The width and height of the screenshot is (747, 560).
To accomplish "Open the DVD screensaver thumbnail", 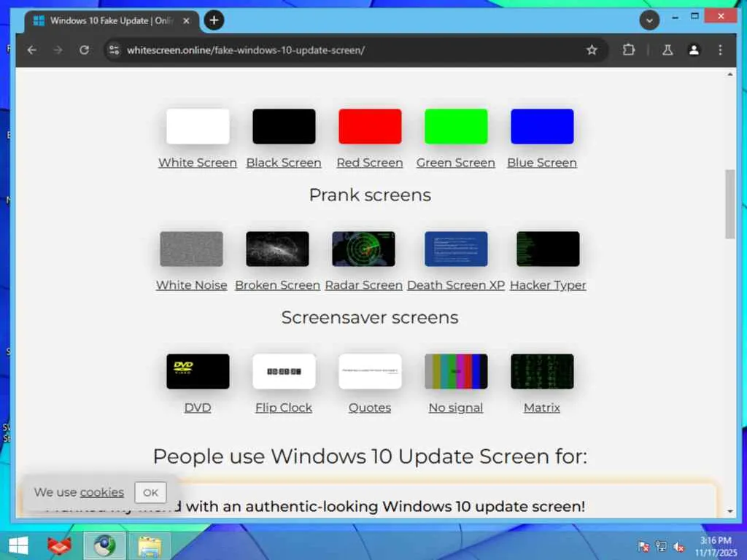I will [198, 371].
